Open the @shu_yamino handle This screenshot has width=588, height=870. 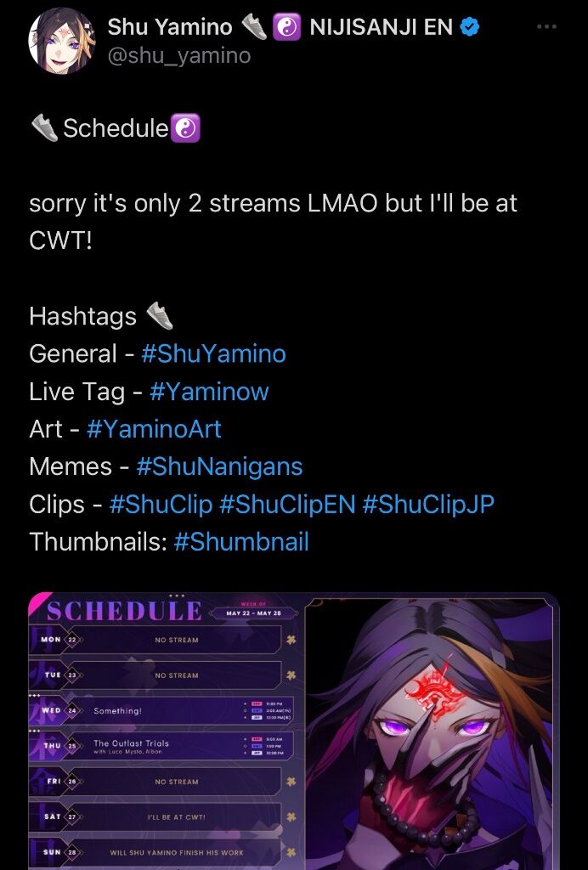click(178, 55)
